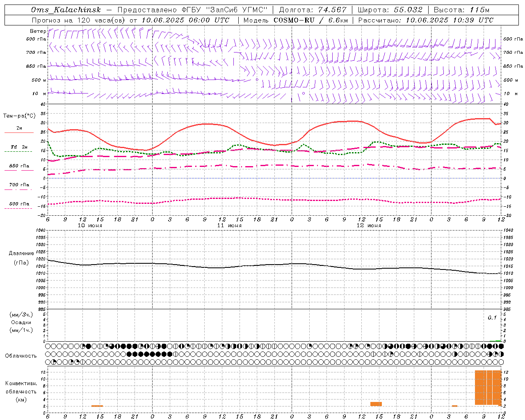
Task: Click the solid red line under the "2м" legend
Action: click(19, 132)
